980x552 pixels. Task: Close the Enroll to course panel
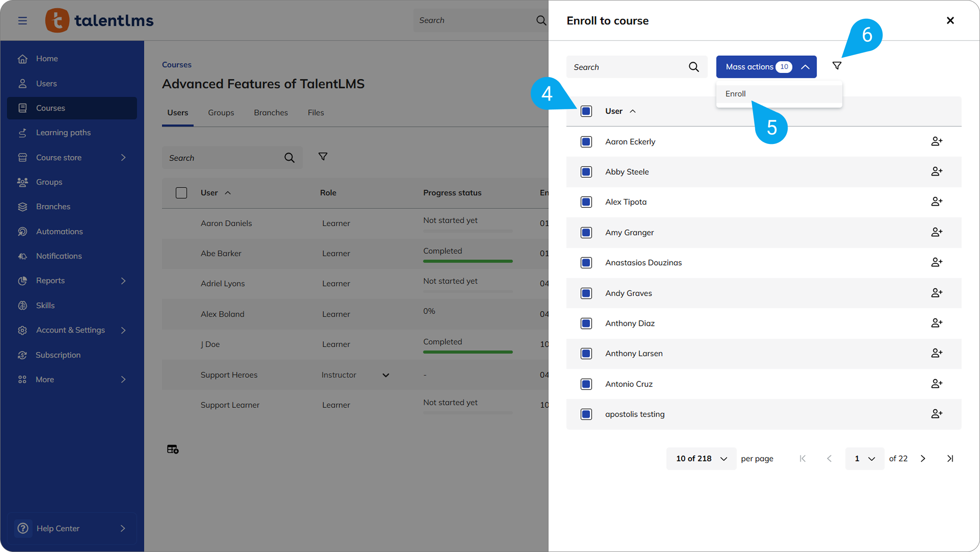(950, 20)
